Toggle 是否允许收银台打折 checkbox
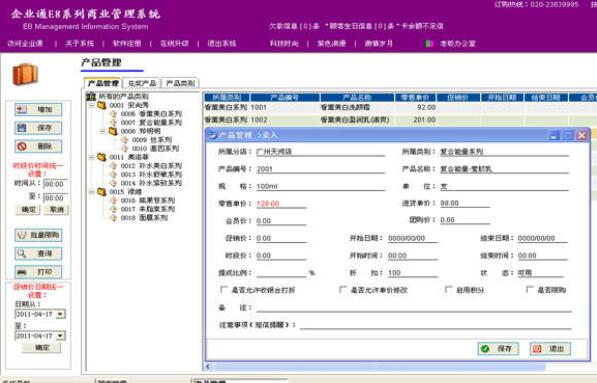The image size is (597, 383). click(224, 290)
